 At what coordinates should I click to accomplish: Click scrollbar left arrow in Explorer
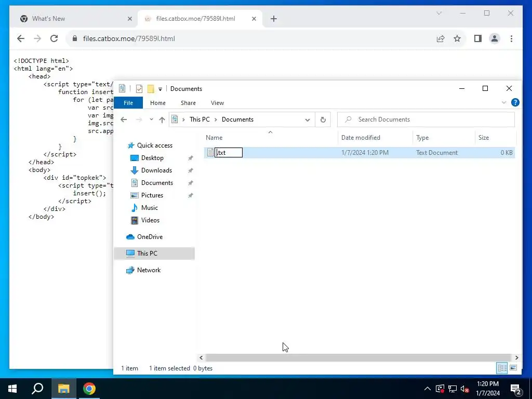[x=201, y=357]
